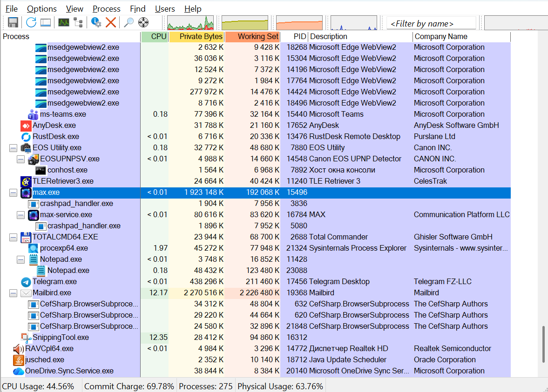The image size is (548, 392).
Task: Click the EOS Utility.exe camera icon
Action: pos(26,148)
